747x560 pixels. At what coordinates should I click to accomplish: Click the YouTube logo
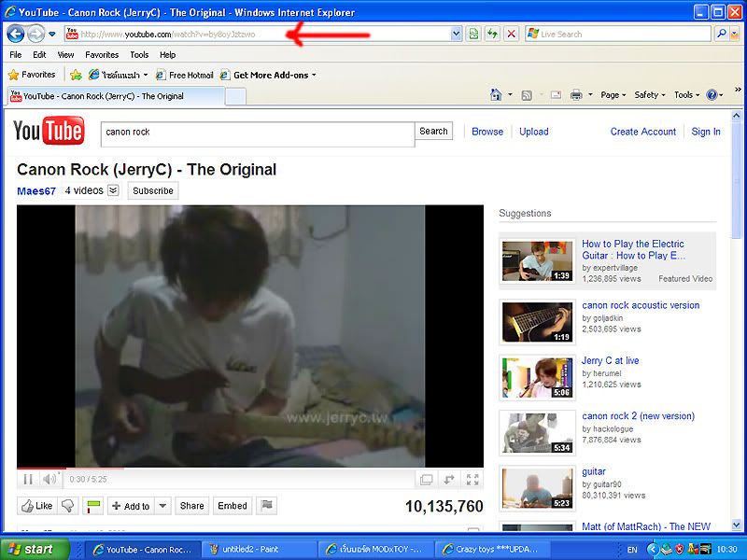pyautogui.click(x=49, y=131)
